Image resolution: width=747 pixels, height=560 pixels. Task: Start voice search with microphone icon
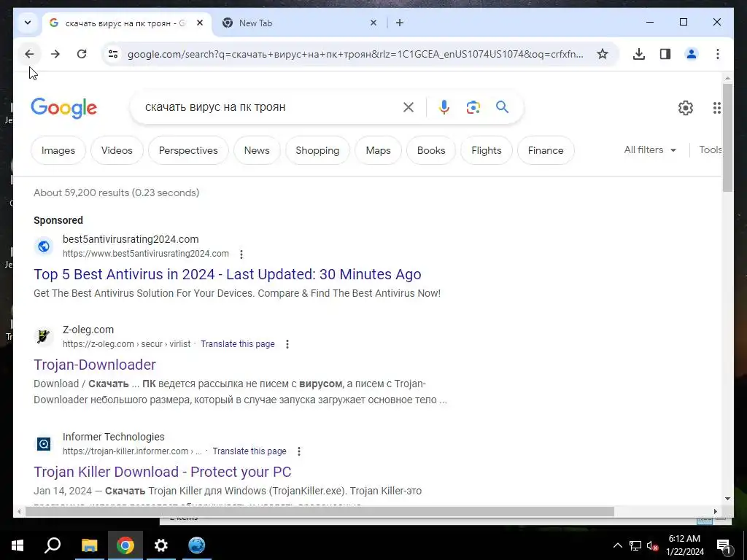tap(444, 107)
